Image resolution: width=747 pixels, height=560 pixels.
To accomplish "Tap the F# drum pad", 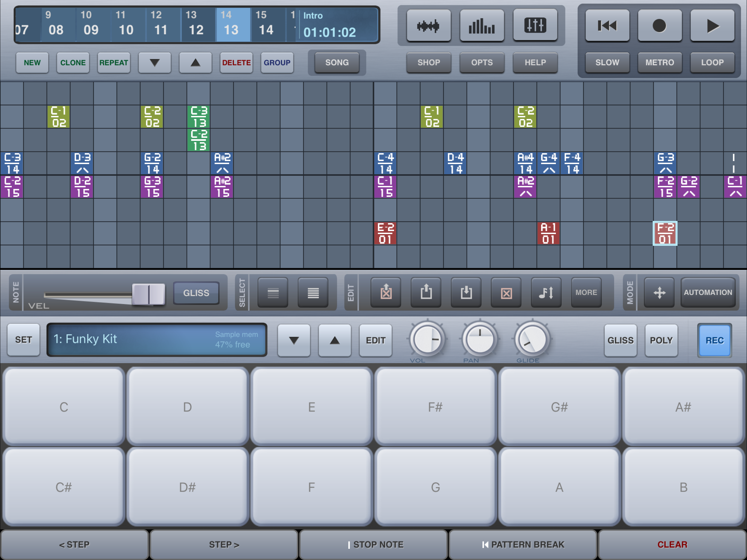I will (x=435, y=407).
